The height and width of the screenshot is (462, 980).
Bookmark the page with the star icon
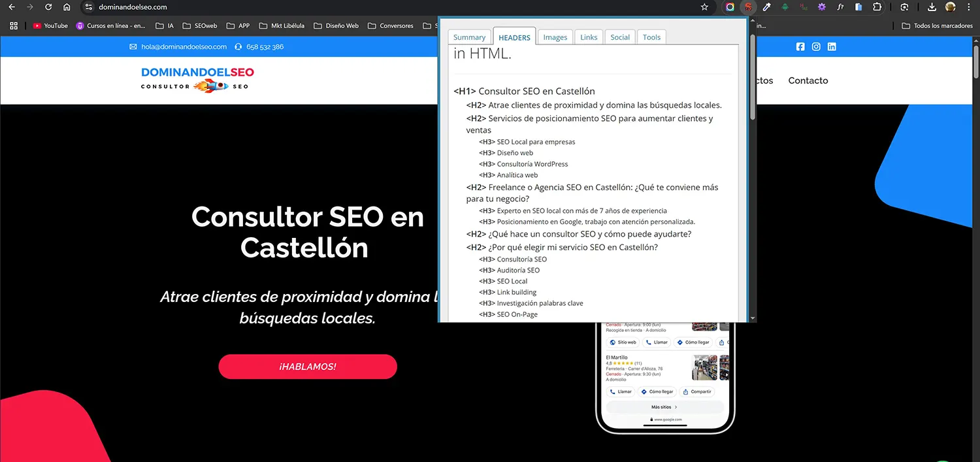(704, 7)
